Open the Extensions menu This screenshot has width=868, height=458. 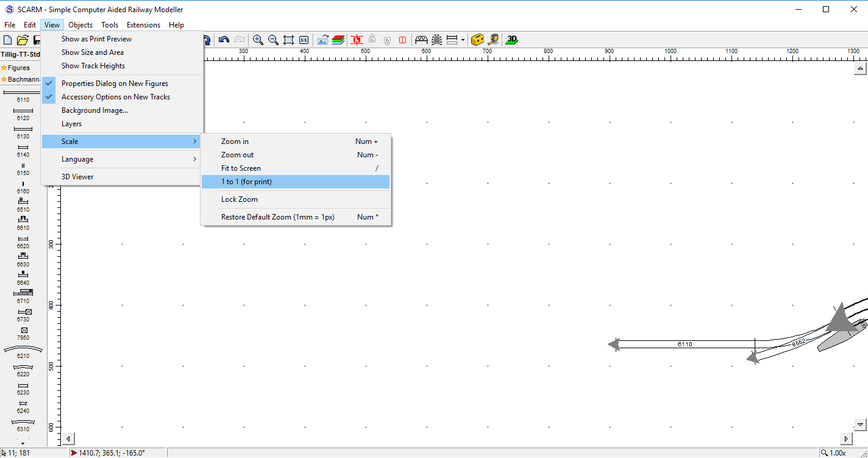point(143,25)
